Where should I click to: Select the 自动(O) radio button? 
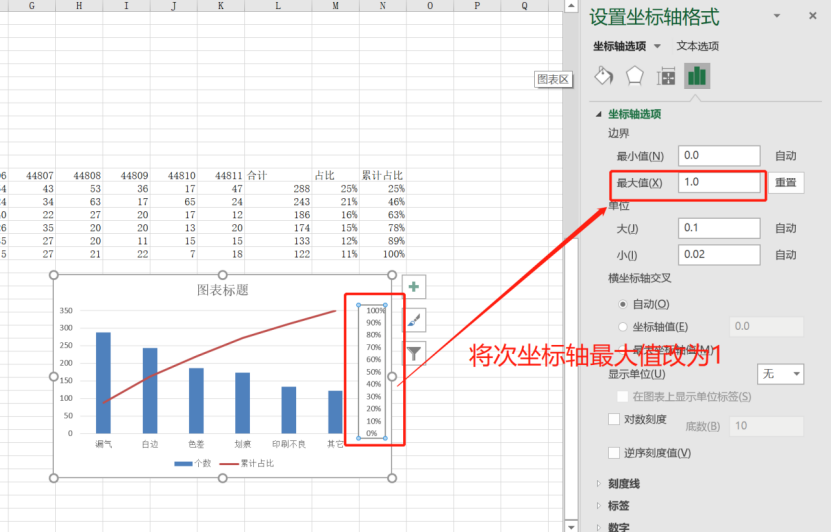(623, 304)
